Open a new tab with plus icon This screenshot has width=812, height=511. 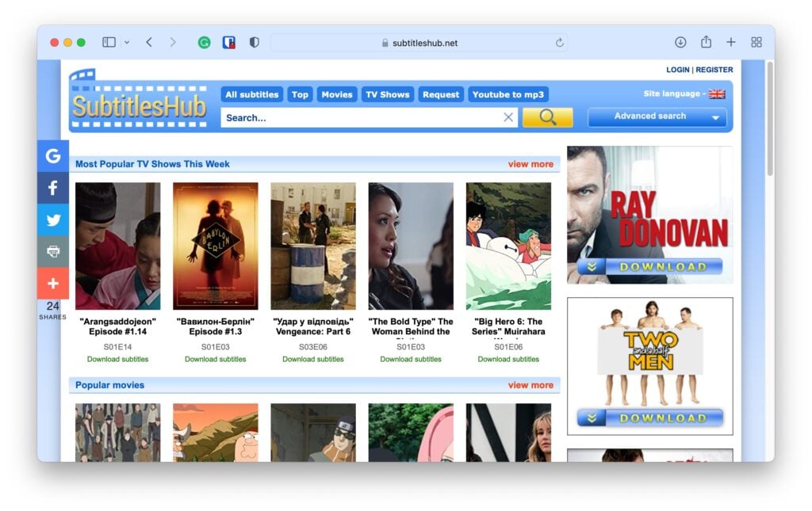[x=730, y=43]
